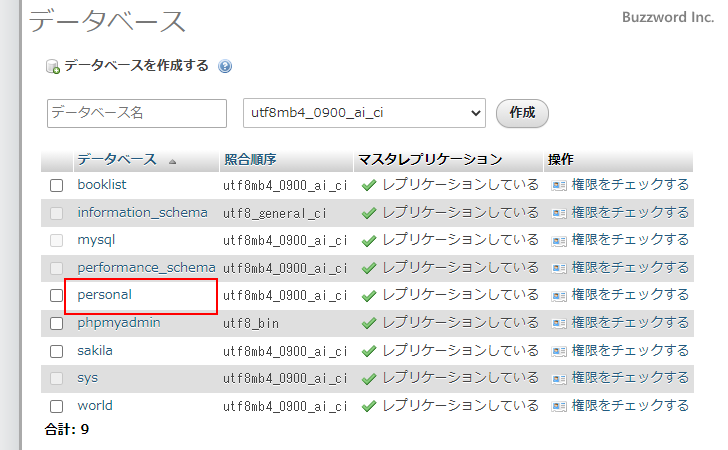The image size is (728, 450).
Task: Click the disabled performance_schema checkbox
Action: pyautogui.click(x=57, y=268)
